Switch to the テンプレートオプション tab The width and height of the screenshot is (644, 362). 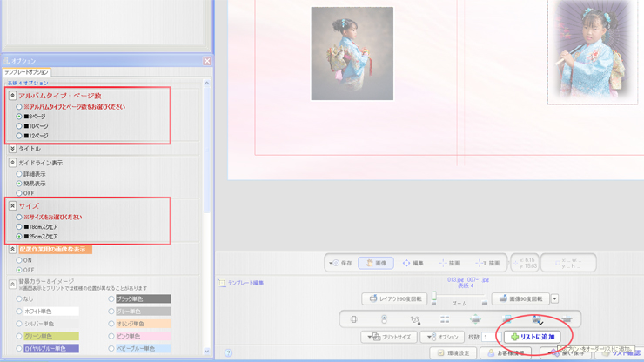26,72
